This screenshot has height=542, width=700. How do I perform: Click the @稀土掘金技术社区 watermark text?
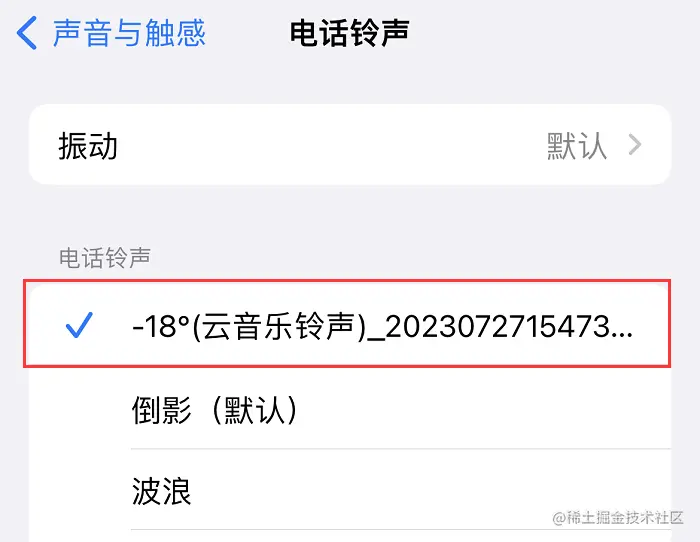click(618, 518)
